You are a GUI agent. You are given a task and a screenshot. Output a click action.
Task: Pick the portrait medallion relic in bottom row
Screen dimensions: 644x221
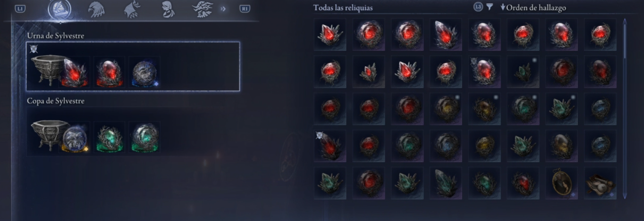[562, 183]
